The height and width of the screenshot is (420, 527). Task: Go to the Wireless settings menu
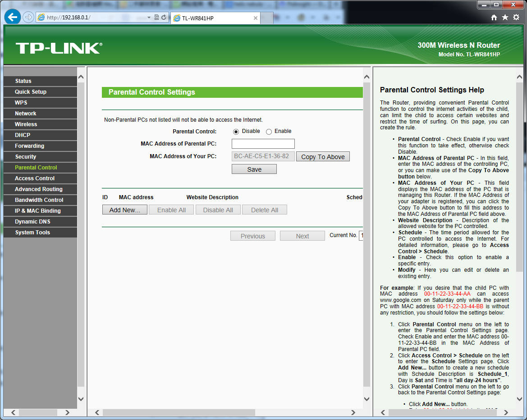[26, 124]
